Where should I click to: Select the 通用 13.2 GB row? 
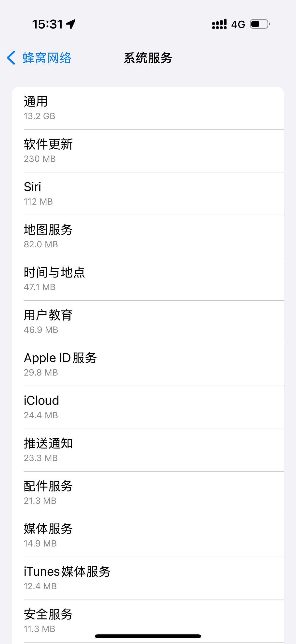(148, 108)
